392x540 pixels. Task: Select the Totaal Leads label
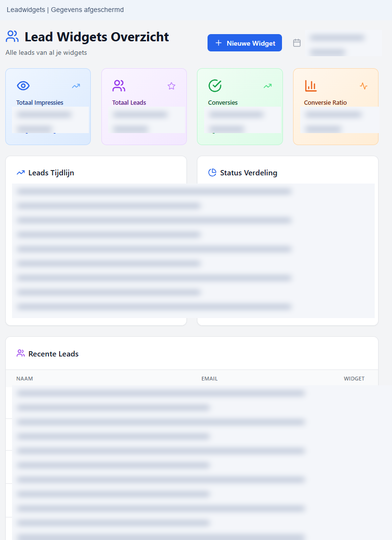(x=129, y=103)
